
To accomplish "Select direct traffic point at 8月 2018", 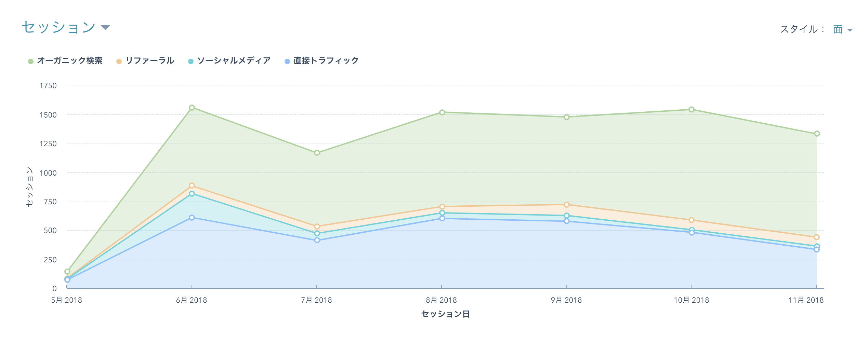I will click(442, 218).
